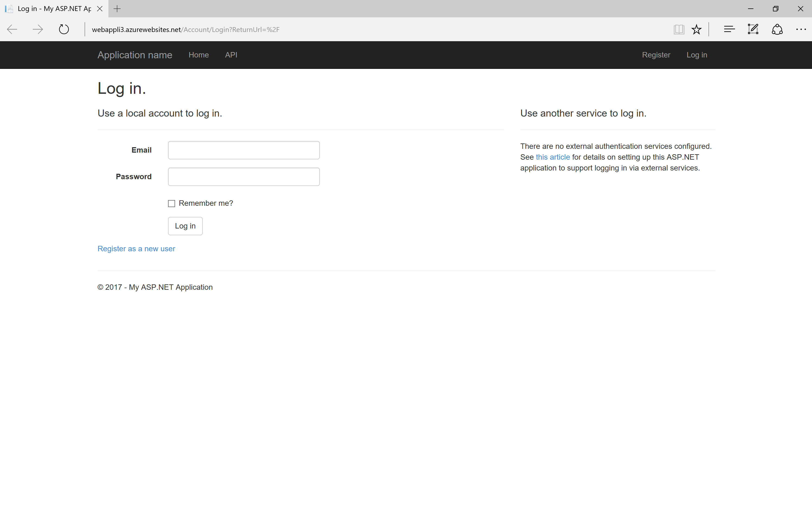The height and width of the screenshot is (518, 812).
Task: Reload the page with the refresh icon
Action: tap(64, 29)
